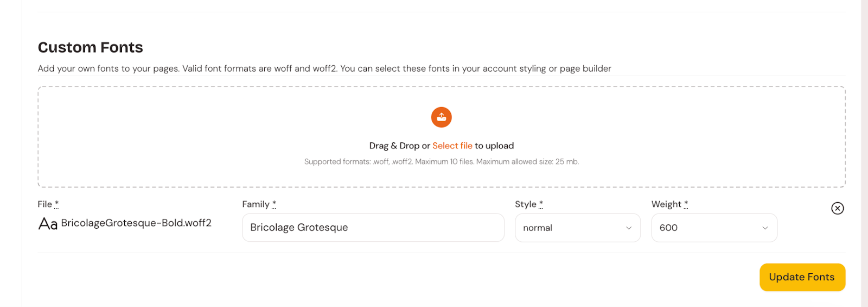The width and height of the screenshot is (868, 307).
Task: Click the Weight field label
Action: (x=666, y=204)
